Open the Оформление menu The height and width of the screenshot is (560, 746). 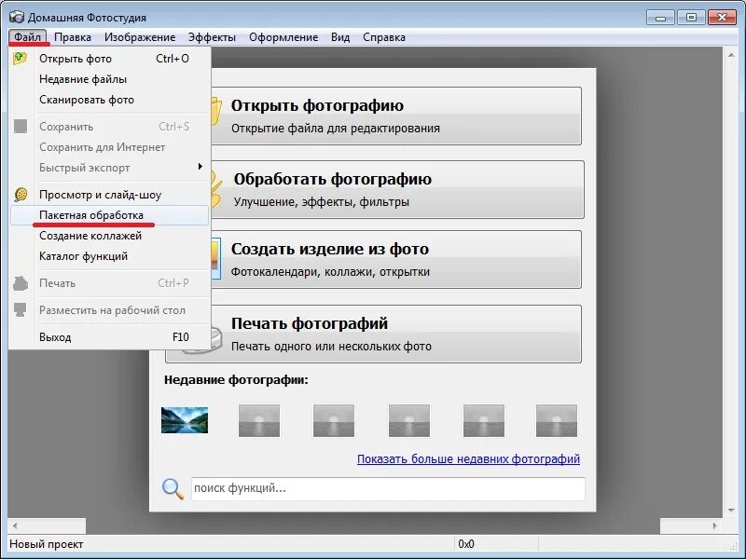283,37
